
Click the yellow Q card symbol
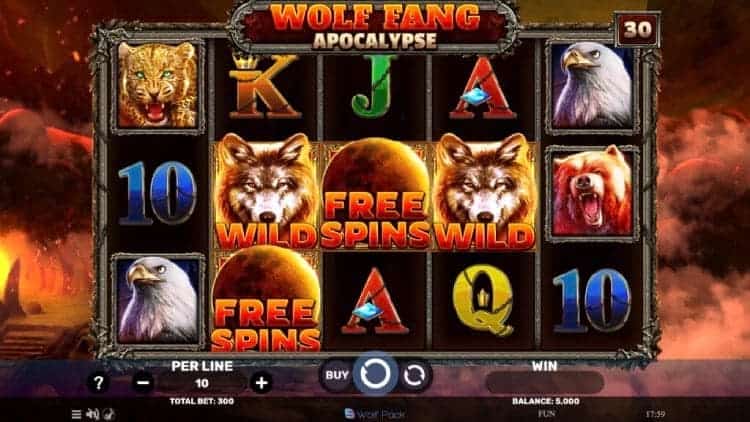pyautogui.click(x=483, y=300)
